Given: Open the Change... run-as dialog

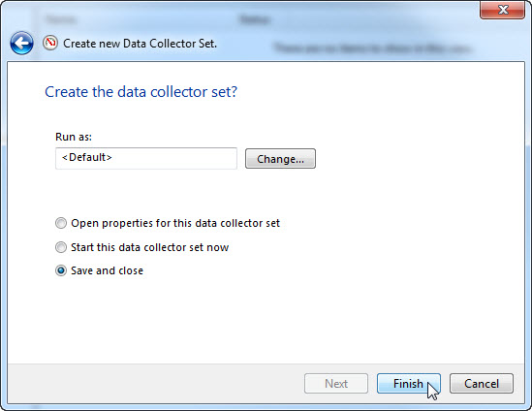Looking at the screenshot, I should [x=280, y=159].
